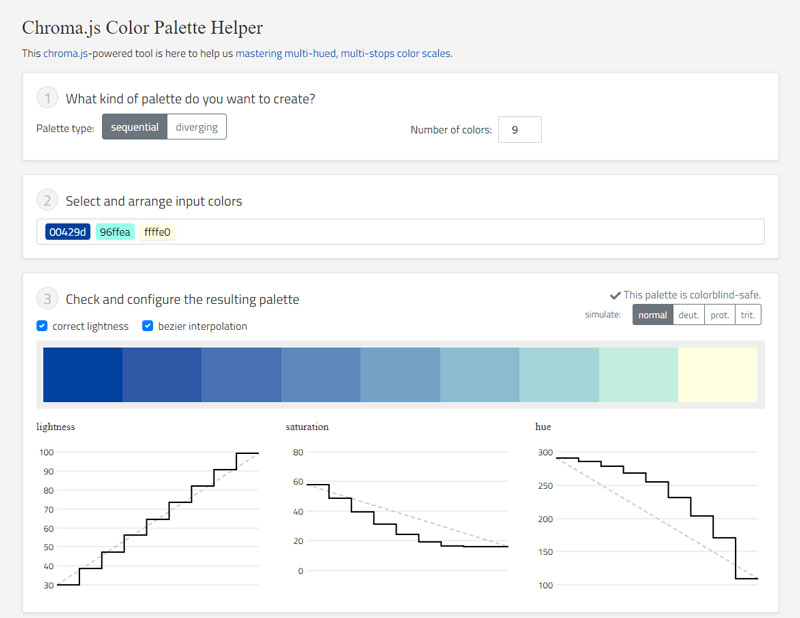Click the 'correct lightness' label text
Image resolution: width=800 pixels, height=618 pixels.
pos(90,326)
